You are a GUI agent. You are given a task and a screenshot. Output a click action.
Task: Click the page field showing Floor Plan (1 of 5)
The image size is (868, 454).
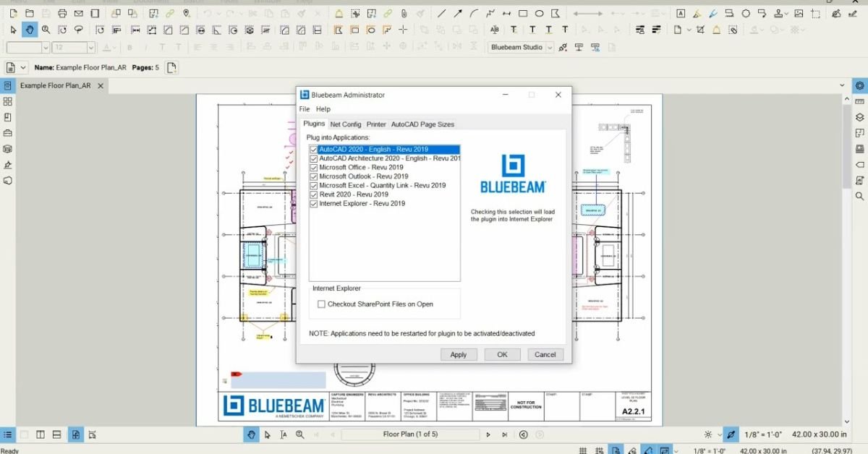[x=410, y=434]
